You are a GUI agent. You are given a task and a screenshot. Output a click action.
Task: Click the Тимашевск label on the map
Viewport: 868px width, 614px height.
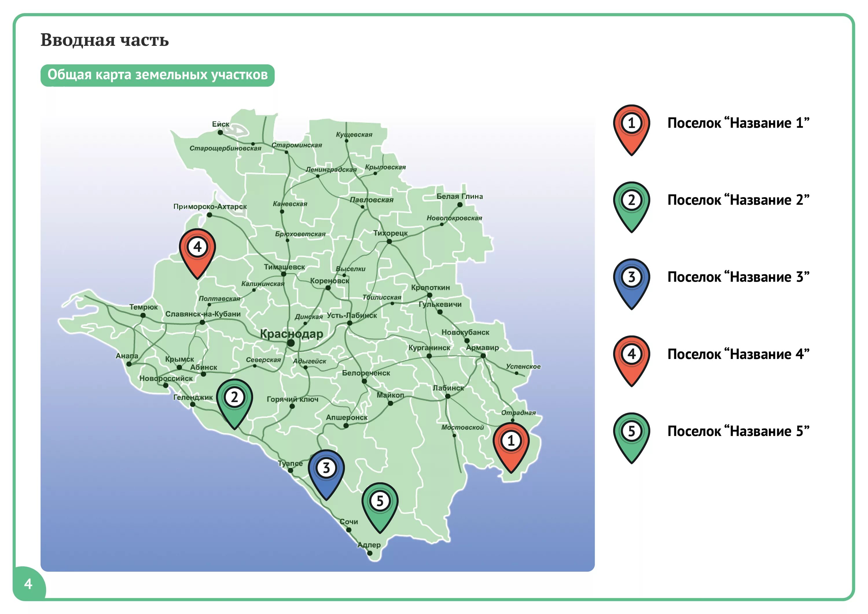(x=284, y=267)
